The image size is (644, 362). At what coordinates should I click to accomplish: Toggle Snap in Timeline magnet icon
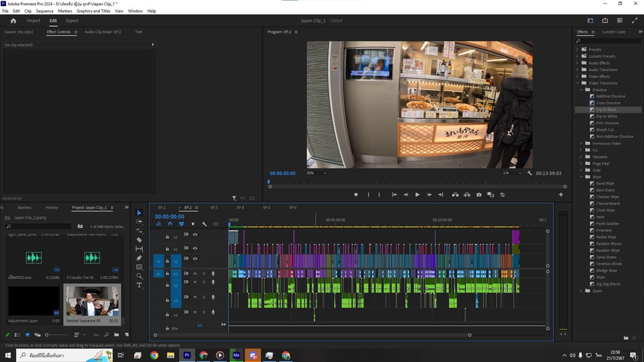170,224
